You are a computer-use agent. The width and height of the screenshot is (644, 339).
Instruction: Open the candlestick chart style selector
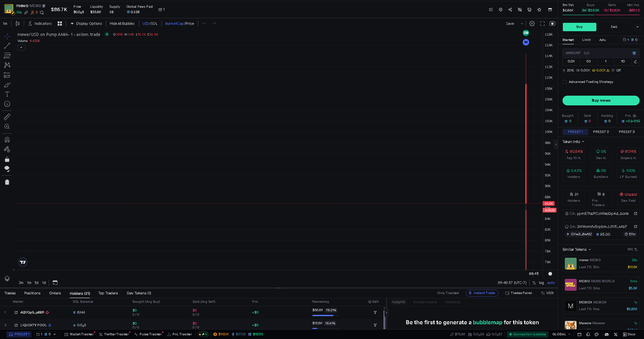(x=18, y=24)
